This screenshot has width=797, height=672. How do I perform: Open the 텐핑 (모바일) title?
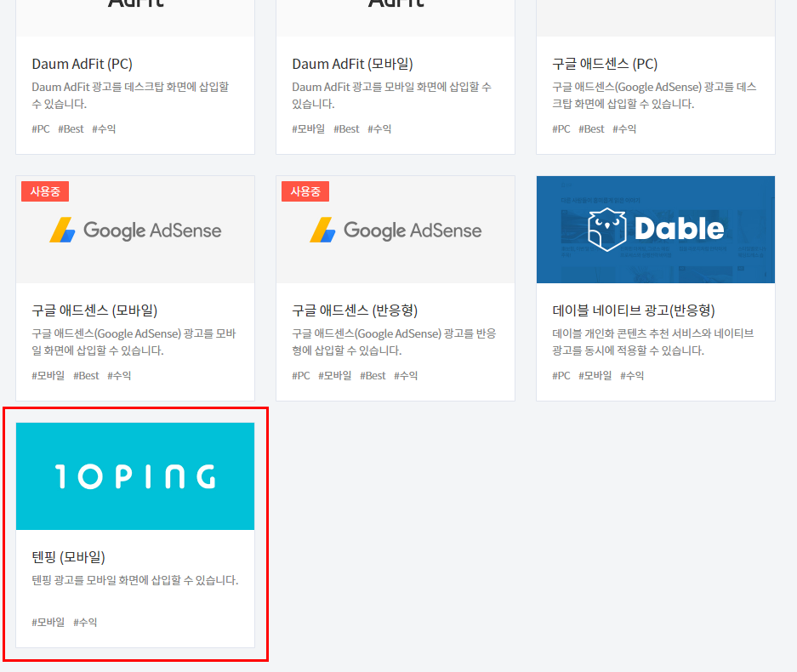click(68, 557)
